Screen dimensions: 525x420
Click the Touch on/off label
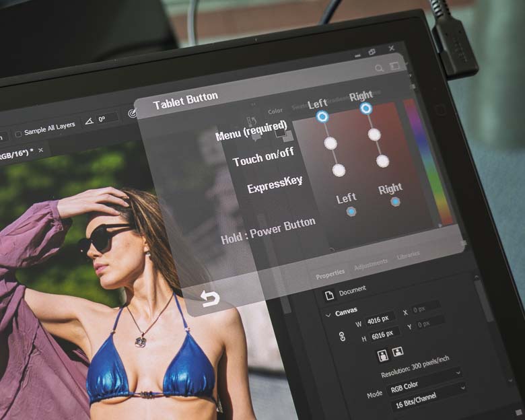pos(263,157)
